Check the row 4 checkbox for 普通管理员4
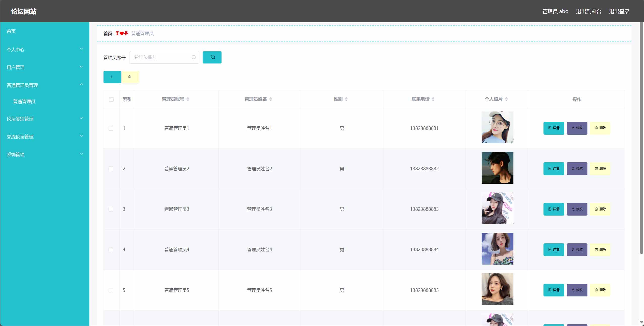 (x=111, y=250)
